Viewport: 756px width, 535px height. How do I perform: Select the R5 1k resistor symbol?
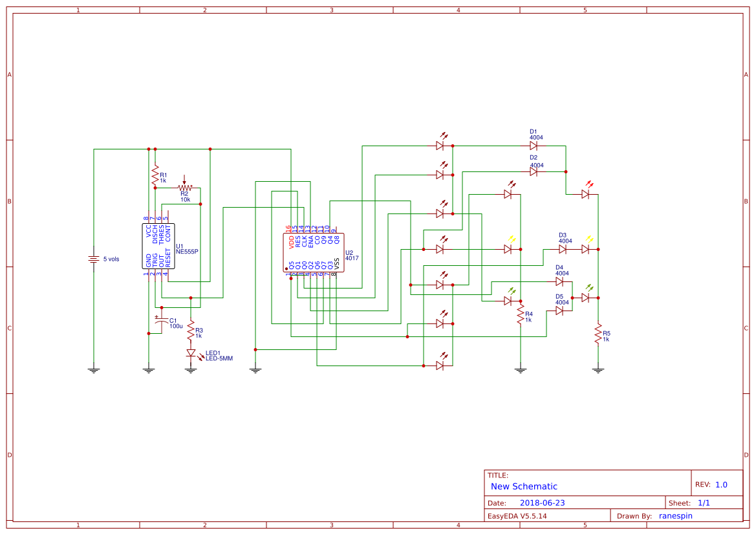tap(598, 334)
